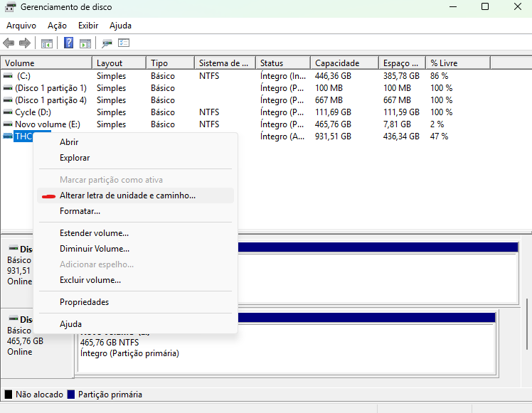Choose Abrir from the context menu

135,142
